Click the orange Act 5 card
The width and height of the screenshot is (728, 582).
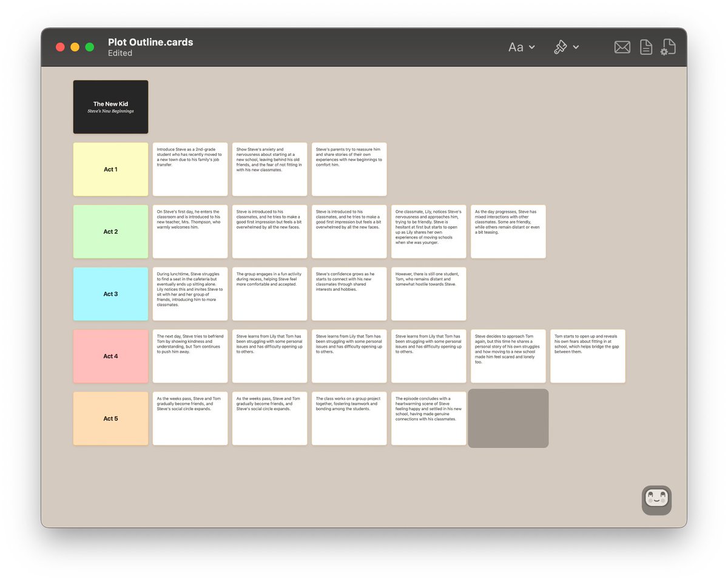pos(110,418)
